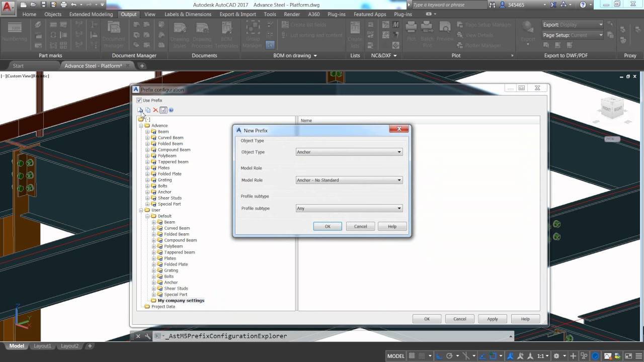Click New prefix icon in Prefix configuration toolbar

point(140,110)
